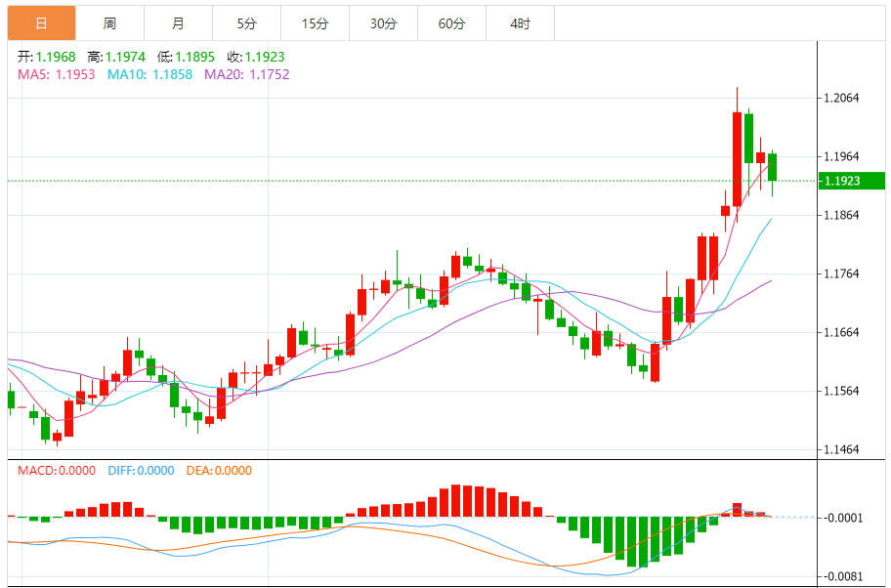Switch to the 4时 timeframe tab
This screenshot has height=588, width=891.
click(520, 23)
